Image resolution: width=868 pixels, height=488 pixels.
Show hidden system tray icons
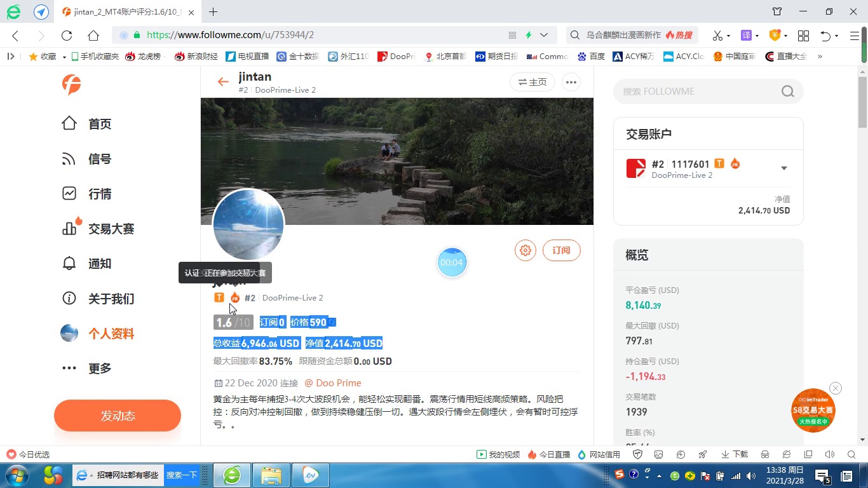(660, 475)
